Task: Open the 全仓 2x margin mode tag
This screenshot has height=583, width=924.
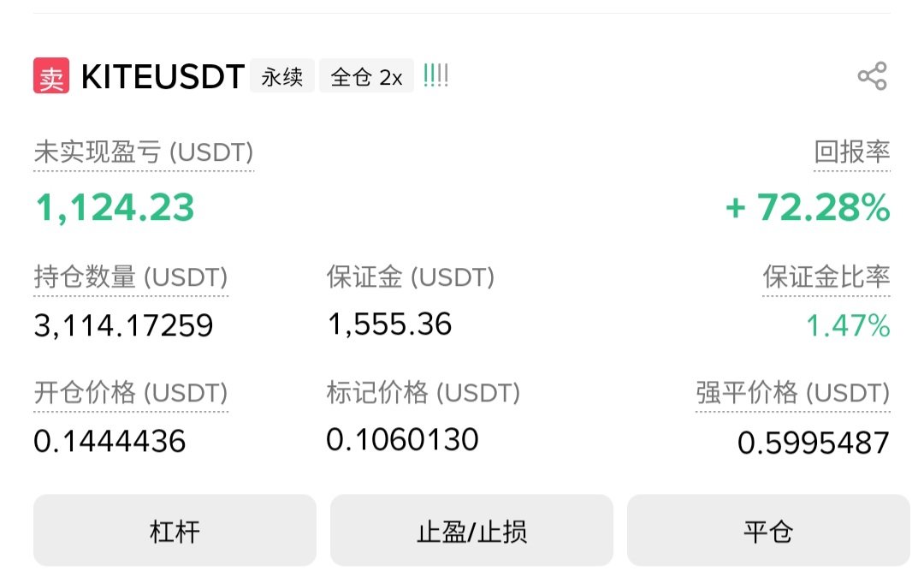Action: click(366, 77)
